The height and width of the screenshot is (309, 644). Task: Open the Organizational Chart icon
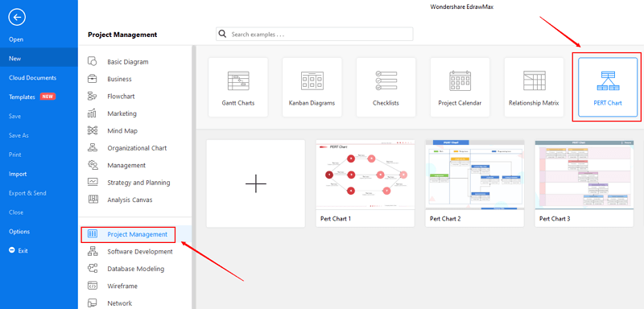[93, 148]
